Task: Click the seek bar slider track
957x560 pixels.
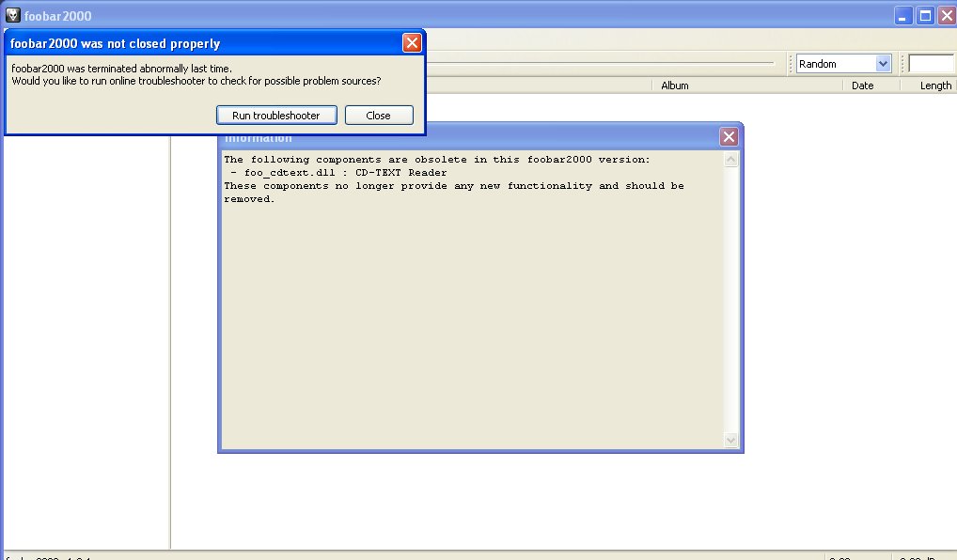Action: coord(600,63)
